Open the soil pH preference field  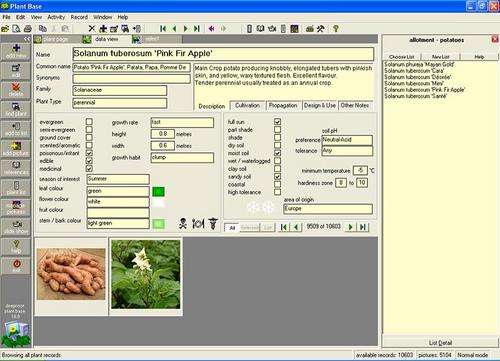pyautogui.click(x=347, y=140)
